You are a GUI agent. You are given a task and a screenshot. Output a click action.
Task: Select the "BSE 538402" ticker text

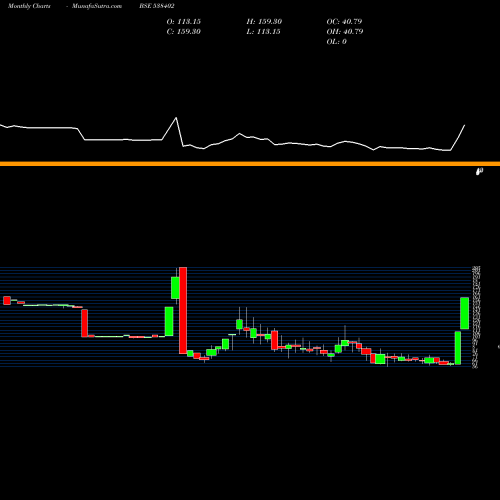tap(157, 6)
